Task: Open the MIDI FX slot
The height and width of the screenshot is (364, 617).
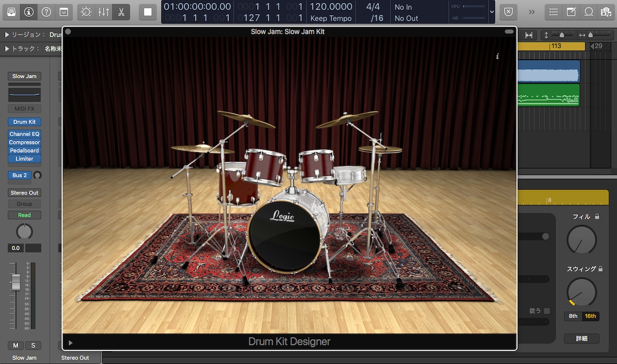Action: tap(24, 109)
